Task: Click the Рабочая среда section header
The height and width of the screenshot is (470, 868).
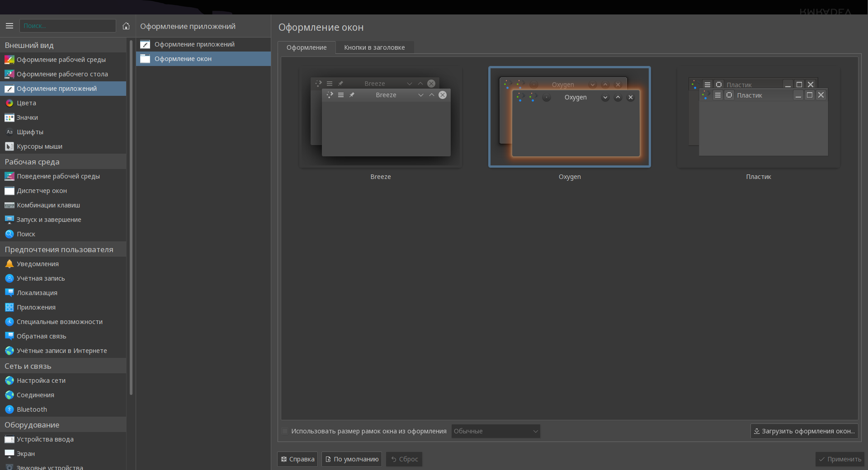Action: [x=63, y=162]
